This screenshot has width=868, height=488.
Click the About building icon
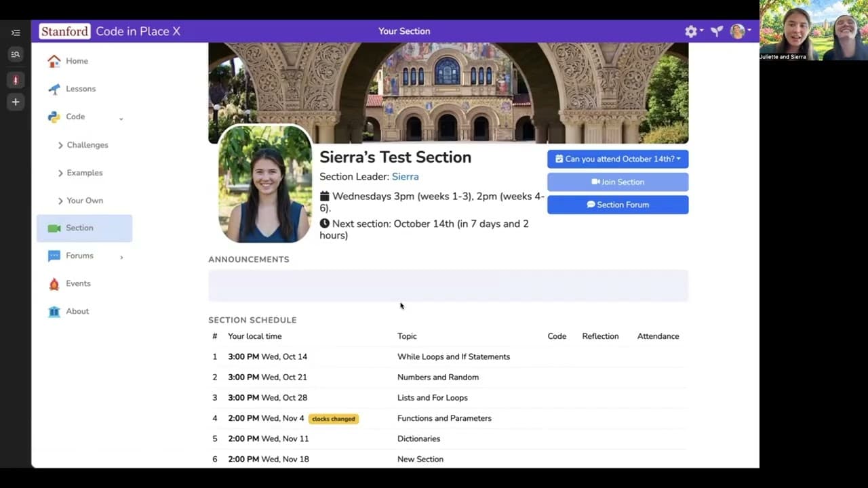coord(54,312)
